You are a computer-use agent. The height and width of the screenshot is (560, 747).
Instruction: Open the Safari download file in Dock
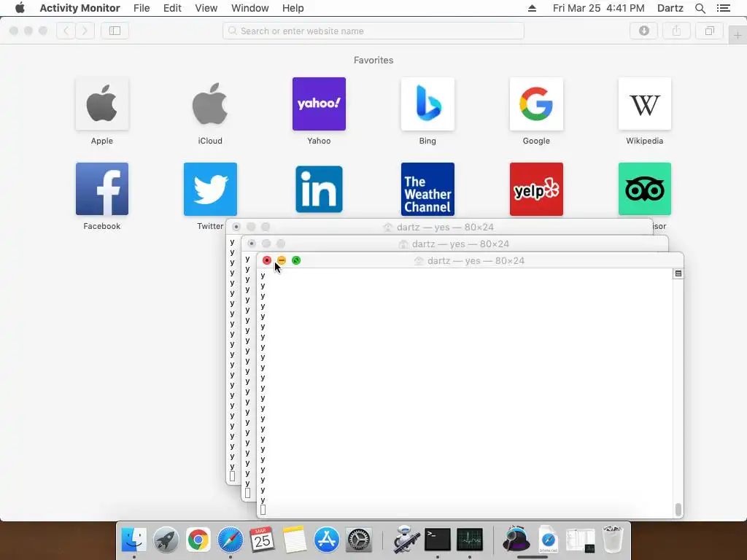(x=549, y=540)
